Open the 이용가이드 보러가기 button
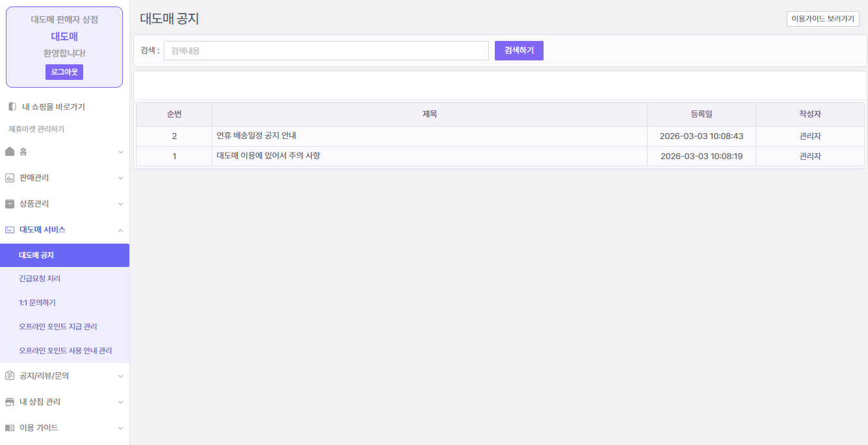This screenshot has height=445, width=868. point(822,19)
